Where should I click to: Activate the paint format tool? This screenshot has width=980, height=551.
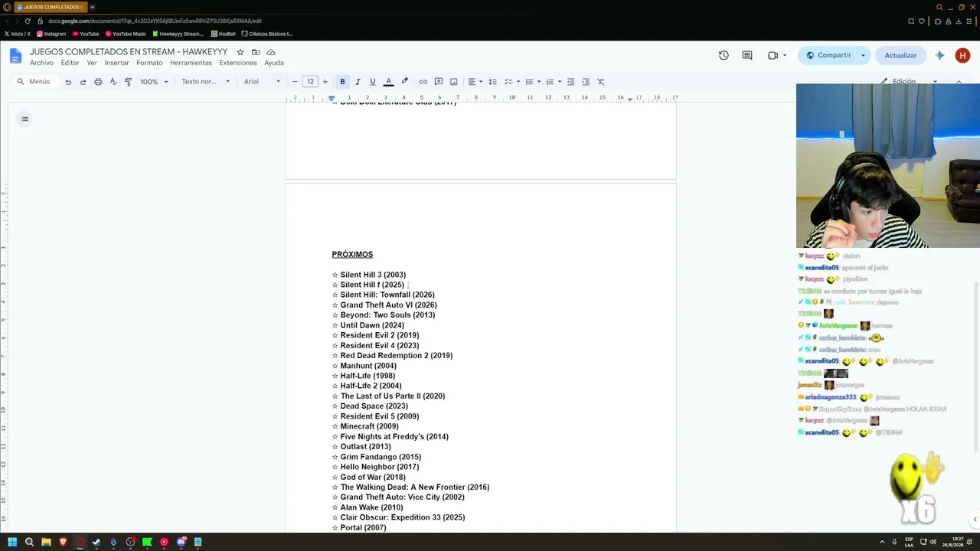point(128,82)
